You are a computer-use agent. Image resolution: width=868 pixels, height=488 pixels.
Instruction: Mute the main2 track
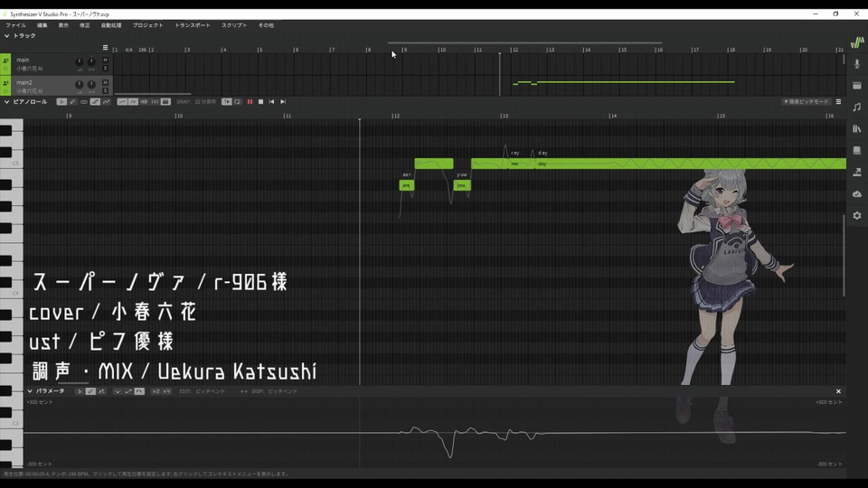pyautogui.click(x=105, y=82)
